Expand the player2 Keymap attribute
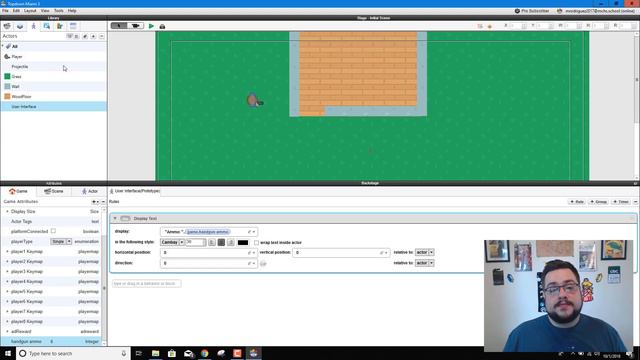Viewport: 640px width, 360px height. pyautogui.click(x=7, y=261)
